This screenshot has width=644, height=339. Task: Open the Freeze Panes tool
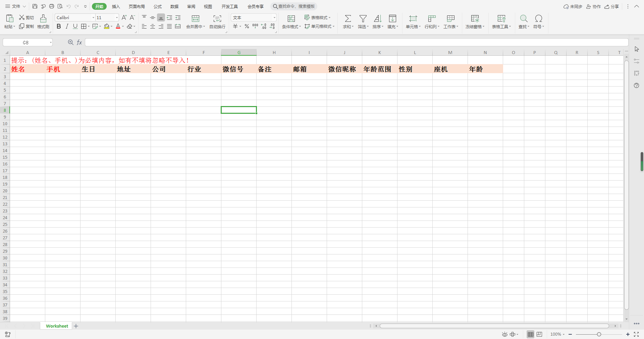click(x=475, y=21)
